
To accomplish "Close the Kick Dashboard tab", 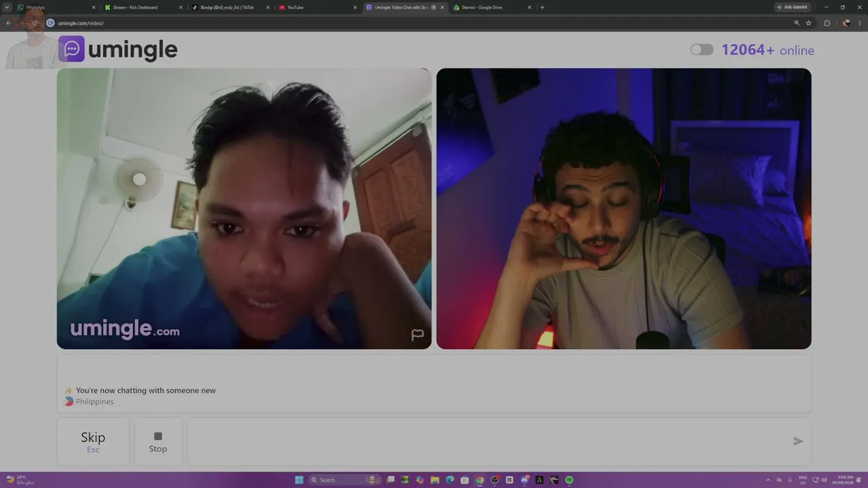I will pyautogui.click(x=181, y=7).
